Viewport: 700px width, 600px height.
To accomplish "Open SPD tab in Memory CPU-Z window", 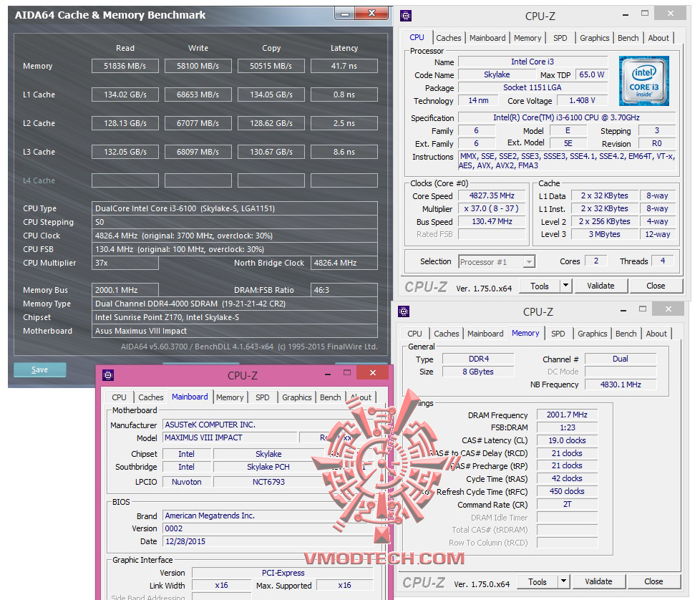I will (558, 334).
